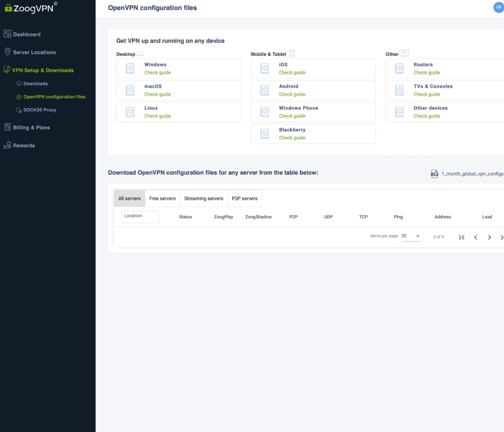
Task: Click the Billing & Plans icon
Action: (8, 127)
